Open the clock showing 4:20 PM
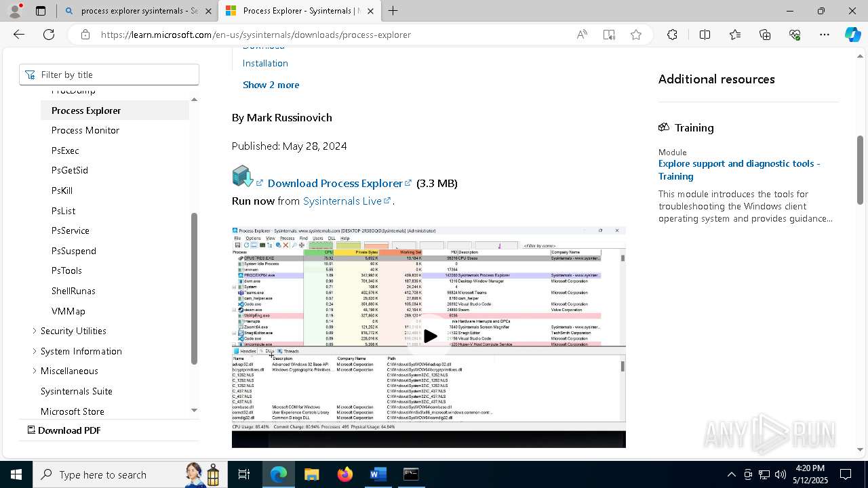This screenshot has width=868, height=488. coord(809,474)
